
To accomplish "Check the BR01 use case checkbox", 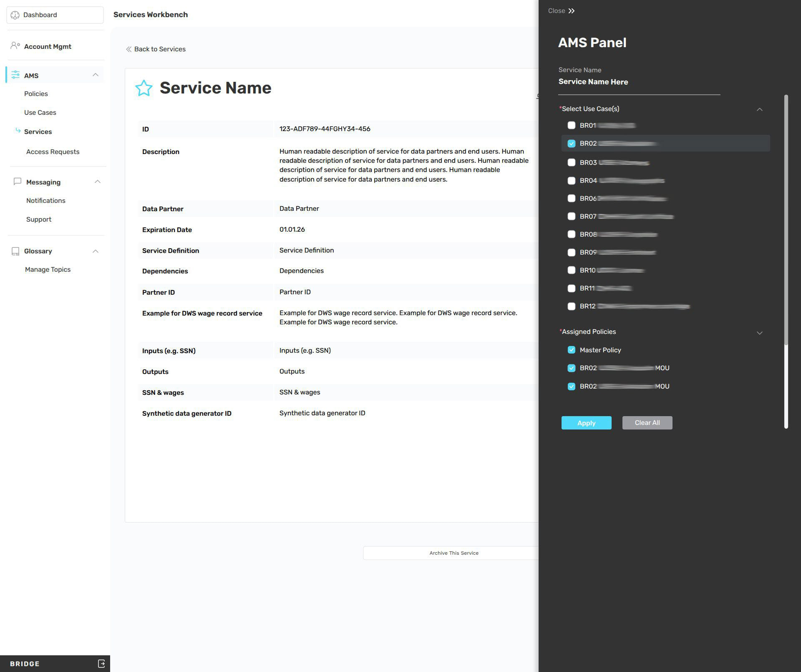I will click(x=572, y=125).
